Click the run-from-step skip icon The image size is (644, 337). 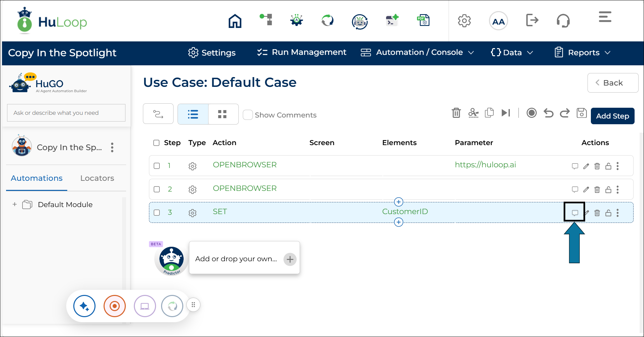pyautogui.click(x=506, y=113)
